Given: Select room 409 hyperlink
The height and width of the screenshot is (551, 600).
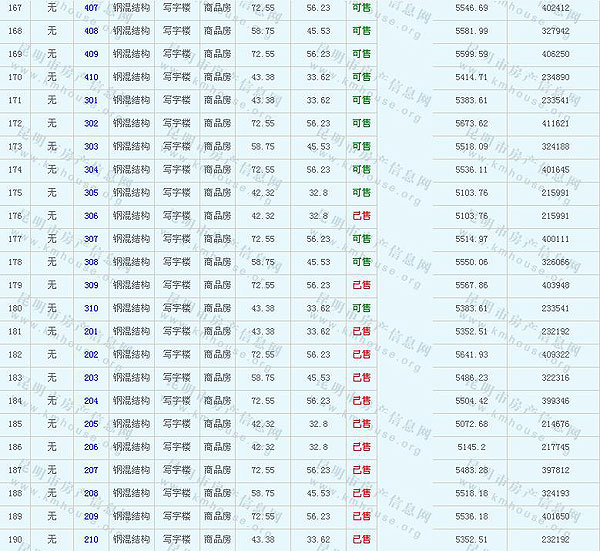Looking at the screenshot, I should (91, 54).
